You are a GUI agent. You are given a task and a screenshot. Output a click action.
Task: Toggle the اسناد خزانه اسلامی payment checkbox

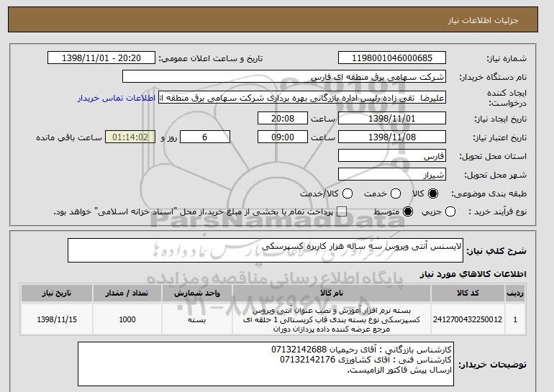click(x=342, y=212)
